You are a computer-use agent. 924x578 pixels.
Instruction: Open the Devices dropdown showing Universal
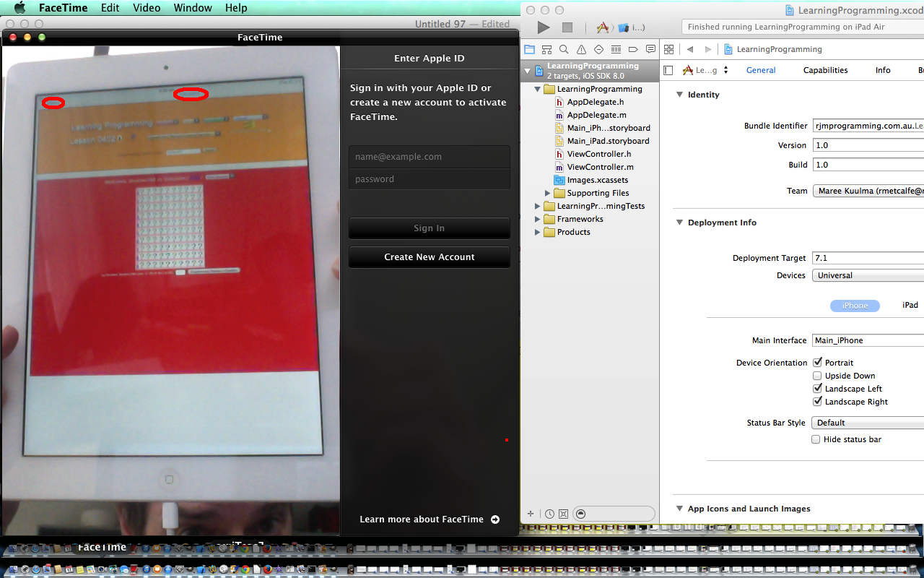click(x=868, y=275)
